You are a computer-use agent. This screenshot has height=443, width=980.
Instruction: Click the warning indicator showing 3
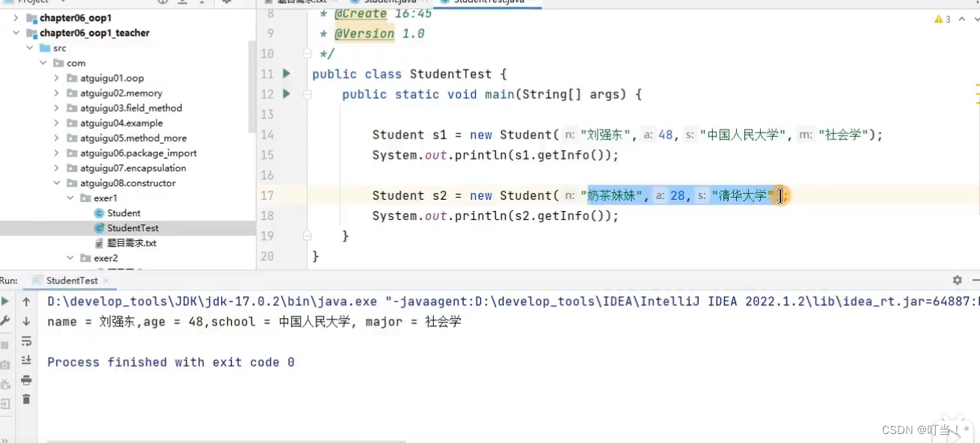point(942,19)
